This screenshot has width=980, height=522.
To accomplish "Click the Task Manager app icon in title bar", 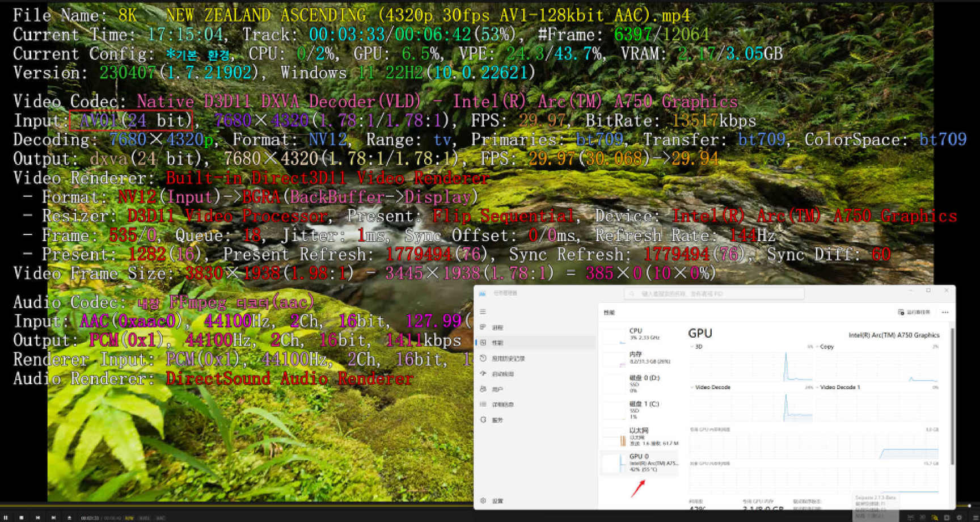I will tap(483, 293).
